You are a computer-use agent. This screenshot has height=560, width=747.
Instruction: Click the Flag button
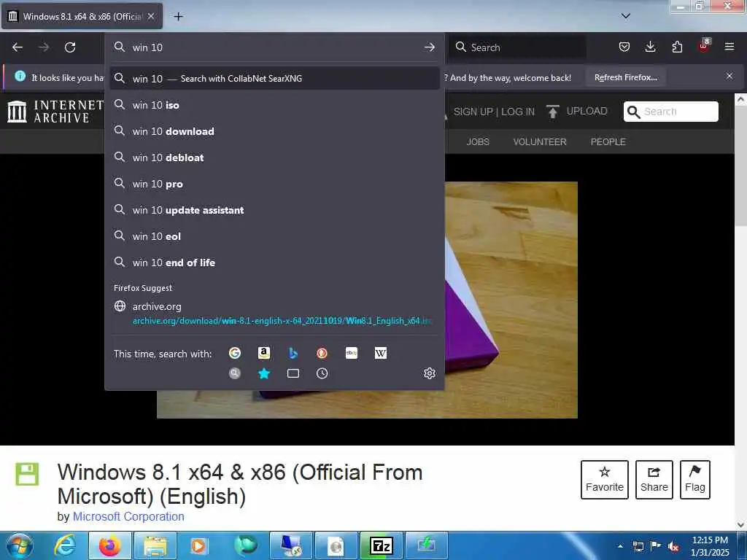point(694,480)
